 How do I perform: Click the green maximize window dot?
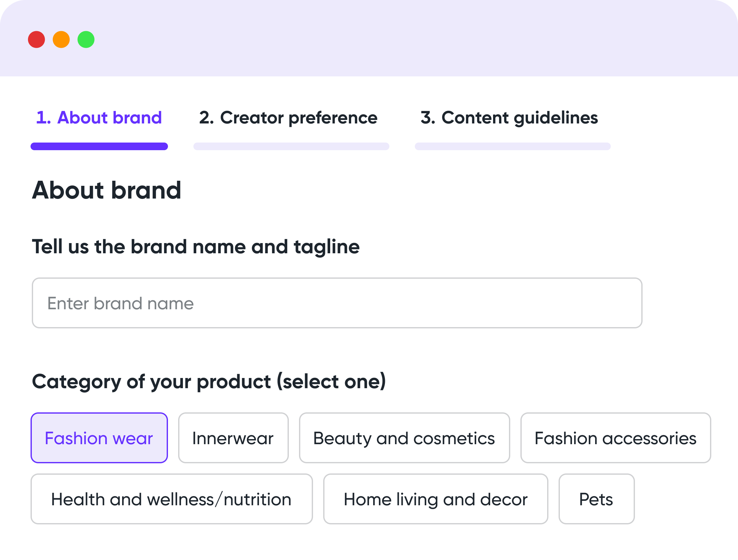tap(86, 40)
